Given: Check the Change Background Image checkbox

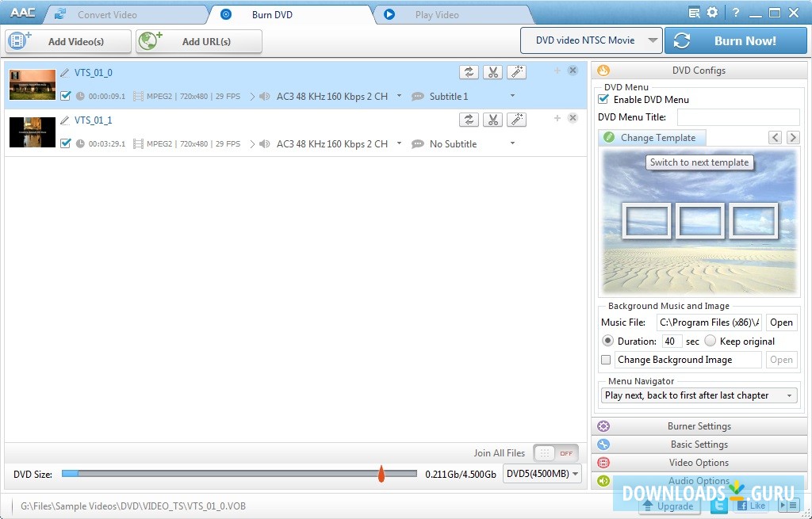Looking at the screenshot, I should (x=605, y=360).
